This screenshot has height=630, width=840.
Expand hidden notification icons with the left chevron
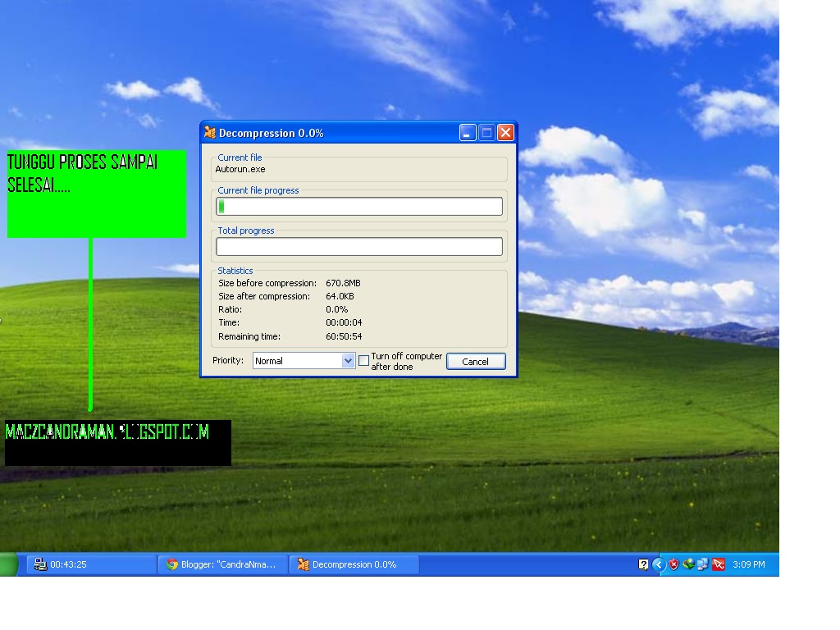[659, 564]
